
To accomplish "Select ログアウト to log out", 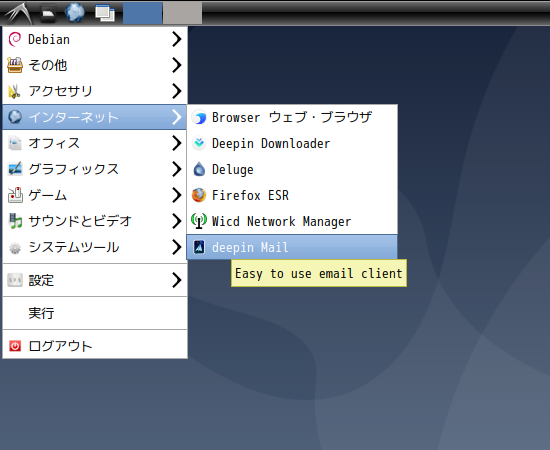I will [x=95, y=346].
